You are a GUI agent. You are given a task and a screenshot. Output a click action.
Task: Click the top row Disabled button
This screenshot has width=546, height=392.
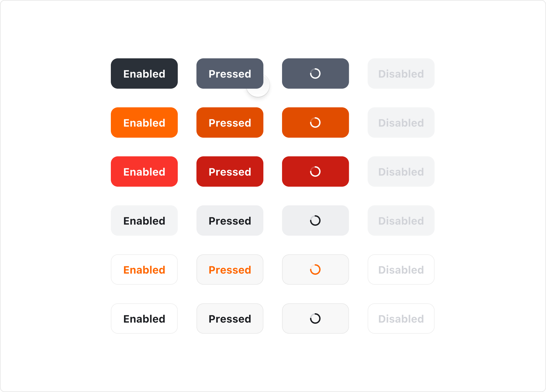point(401,73)
